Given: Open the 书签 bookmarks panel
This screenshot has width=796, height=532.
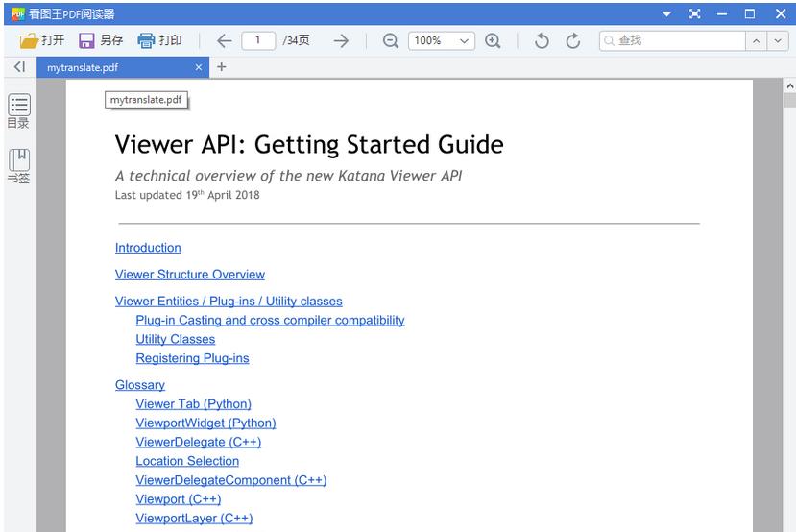Looking at the screenshot, I should (19, 166).
